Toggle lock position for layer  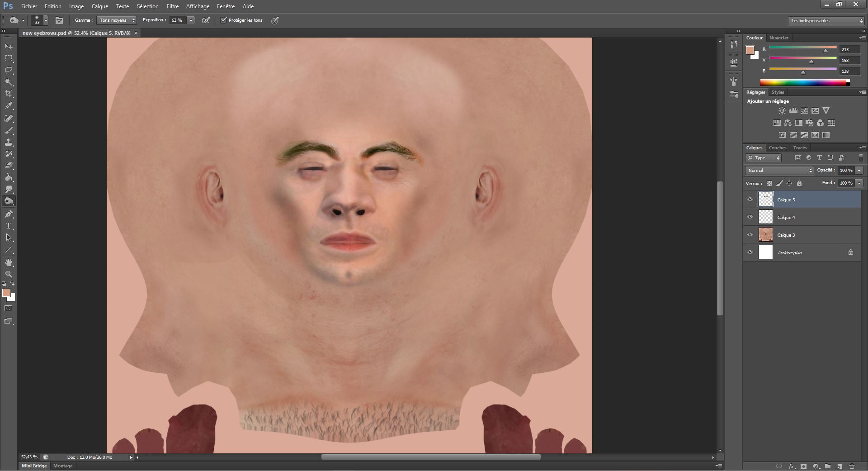789,183
